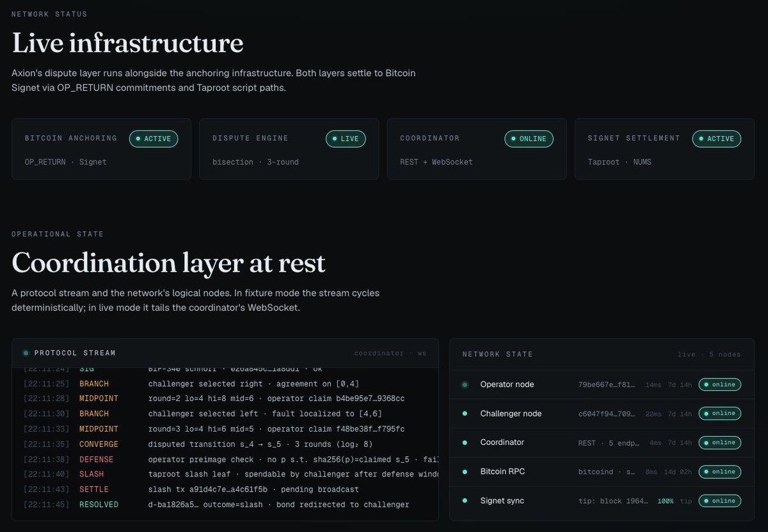The width and height of the screenshot is (768, 532).
Task: Select the 'Bitcoin RPC' row label
Action: (x=502, y=472)
